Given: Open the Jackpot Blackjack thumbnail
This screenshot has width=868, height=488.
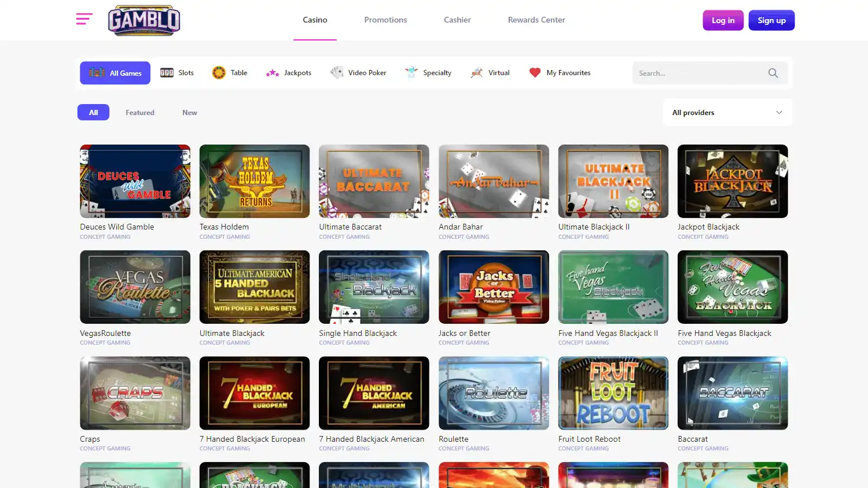Looking at the screenshot, I should pos(733,181).
